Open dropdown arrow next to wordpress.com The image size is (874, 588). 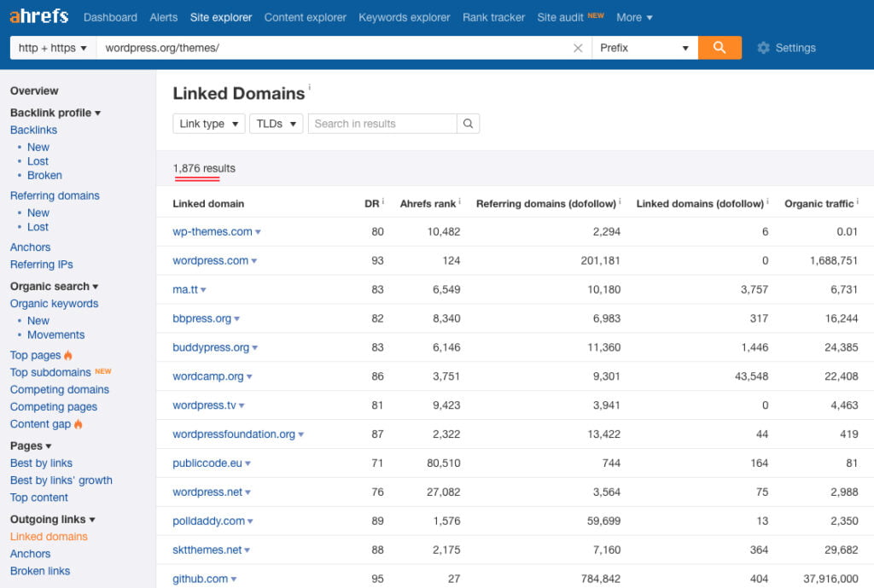[254, 261]
